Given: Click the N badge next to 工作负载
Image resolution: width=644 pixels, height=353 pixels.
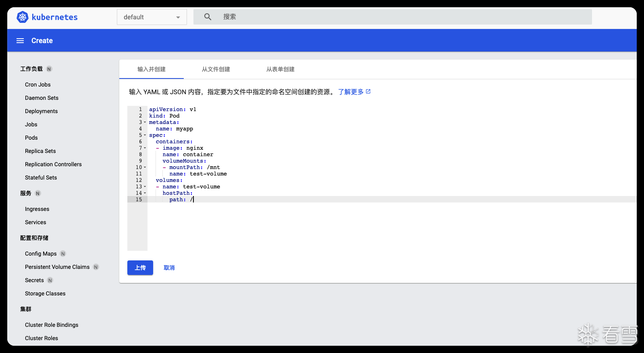Looking at the screenshot, I should tap(49, 69).
